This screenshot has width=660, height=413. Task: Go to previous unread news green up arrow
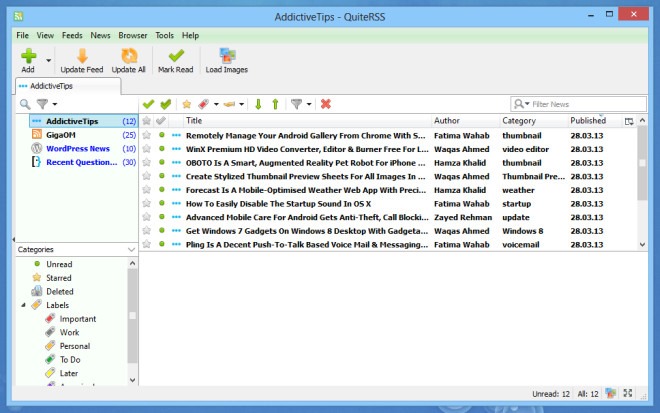click(x=275, y=104)
